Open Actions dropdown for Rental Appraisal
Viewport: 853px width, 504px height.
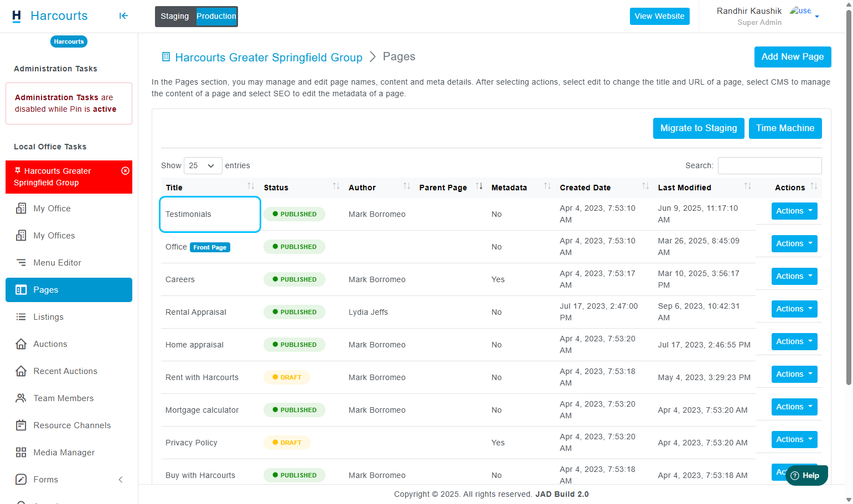[x=794, y=309]
